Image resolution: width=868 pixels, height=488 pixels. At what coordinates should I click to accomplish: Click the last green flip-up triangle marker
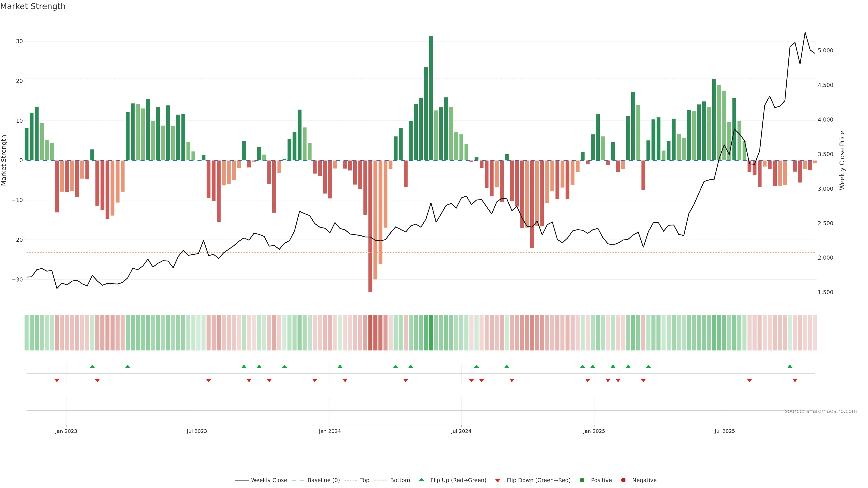790,366
